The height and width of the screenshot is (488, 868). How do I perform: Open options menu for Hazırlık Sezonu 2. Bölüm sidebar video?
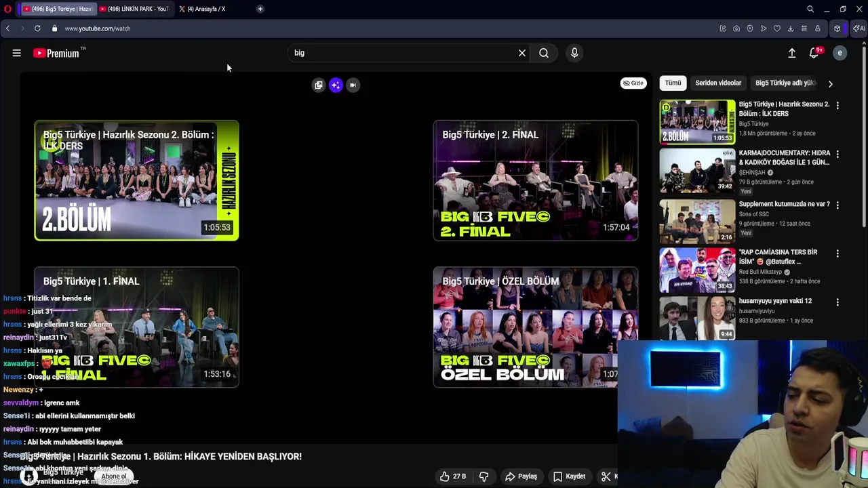point(837,106)
